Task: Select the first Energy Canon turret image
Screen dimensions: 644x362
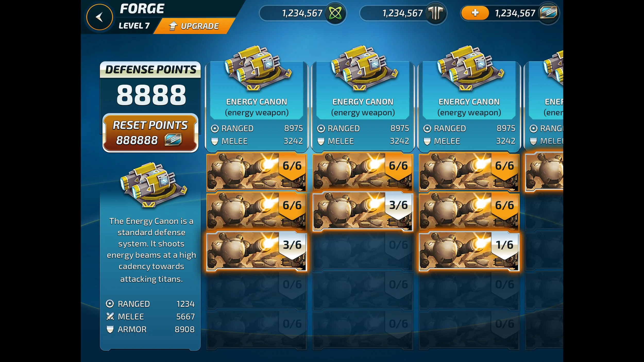Action: point(258,68)
